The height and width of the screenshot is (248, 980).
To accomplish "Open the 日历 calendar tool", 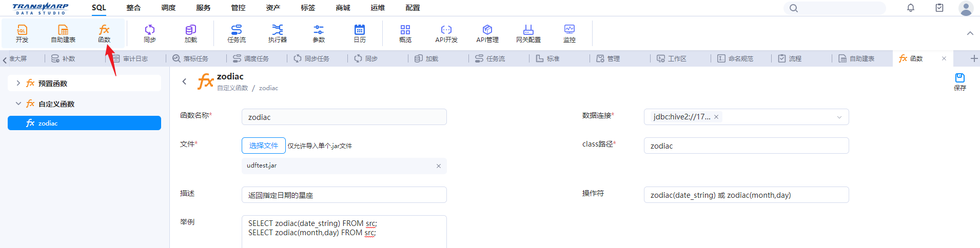I will coord(360,34).
